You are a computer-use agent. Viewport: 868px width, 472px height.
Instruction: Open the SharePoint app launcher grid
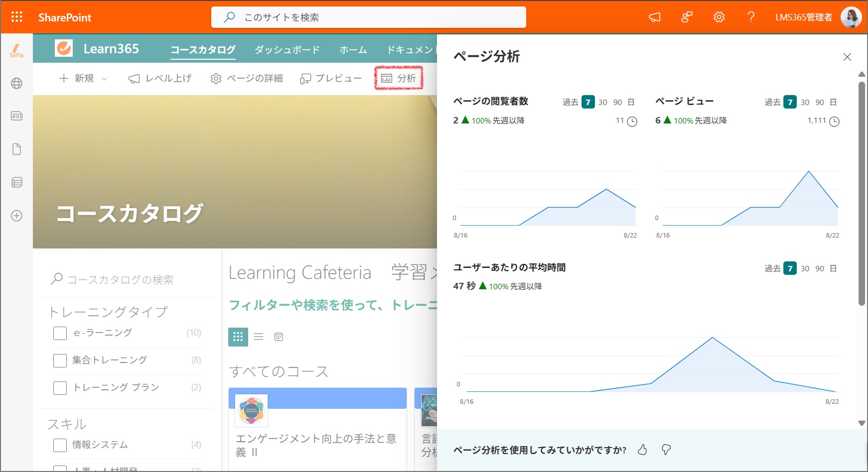tap(16, 17)
